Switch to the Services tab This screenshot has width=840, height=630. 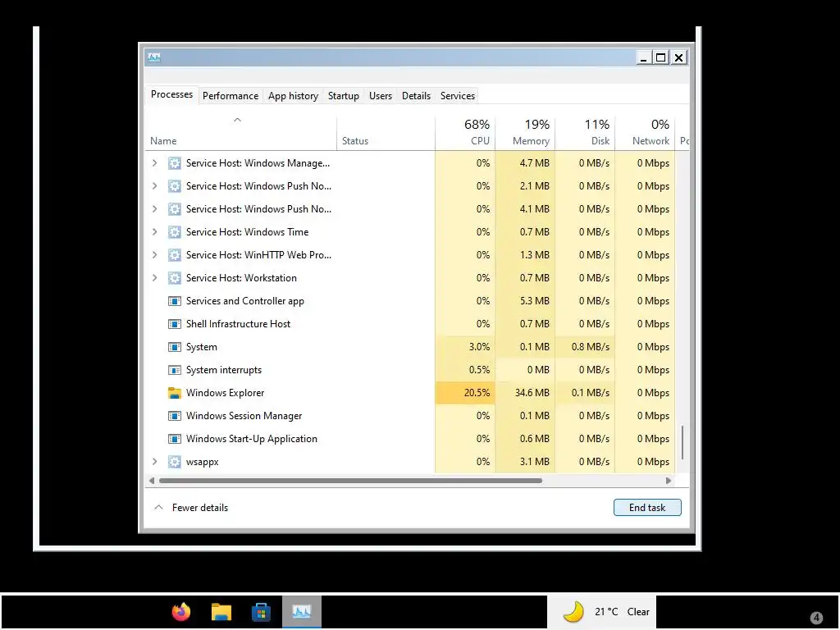coord(458,96)
